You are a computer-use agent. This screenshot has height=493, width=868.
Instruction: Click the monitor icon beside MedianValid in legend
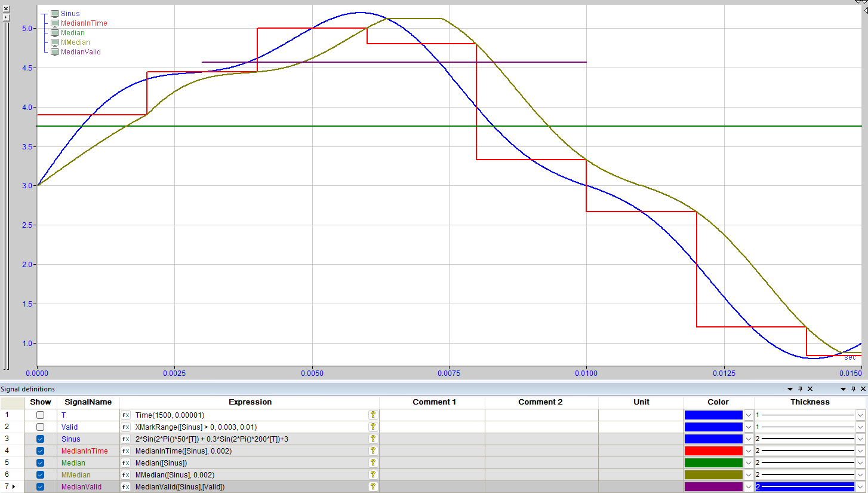[55, 52]
